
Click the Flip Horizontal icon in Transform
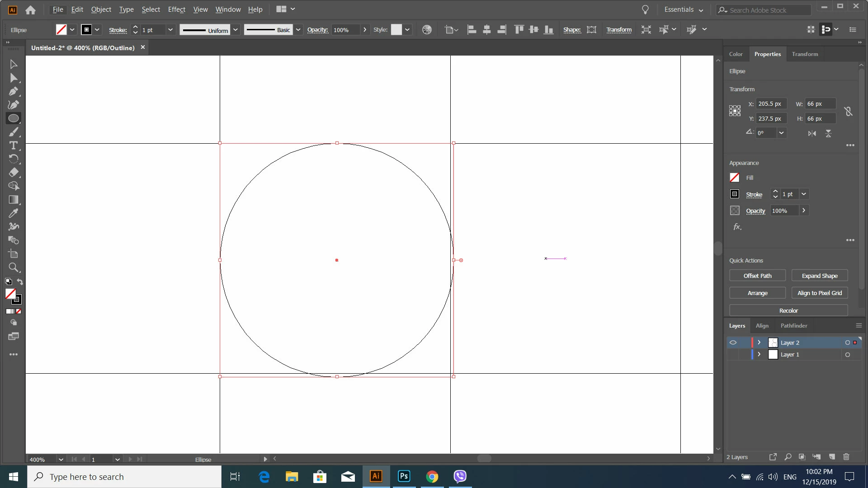812,133
